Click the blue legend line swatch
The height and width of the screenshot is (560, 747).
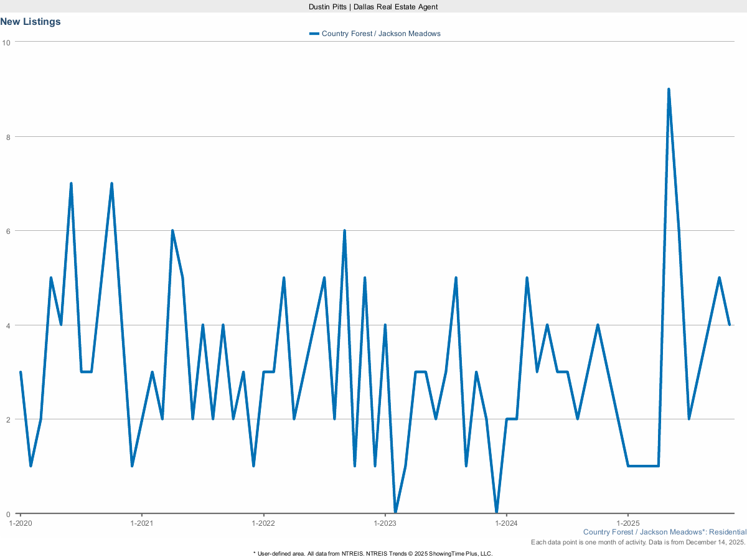click(x=314, y=34)
